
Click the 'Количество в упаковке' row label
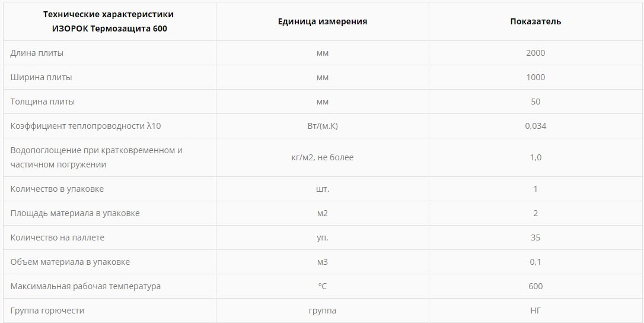click(x=57, y=189)
